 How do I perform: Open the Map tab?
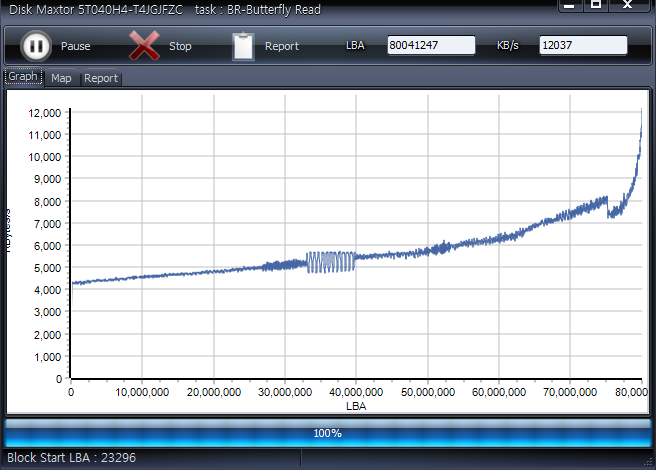coord(62,78)
